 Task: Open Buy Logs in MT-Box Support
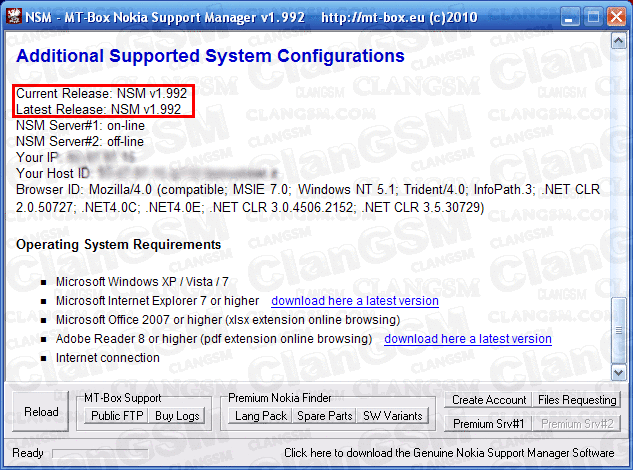point(177,415)
